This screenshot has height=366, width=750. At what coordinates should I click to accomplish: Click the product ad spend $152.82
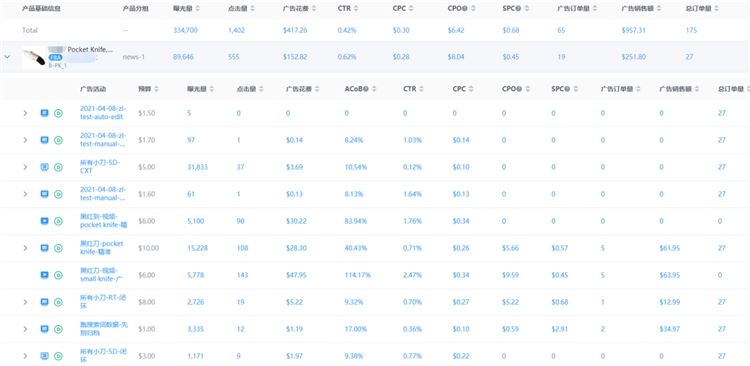tap(295, 57)
